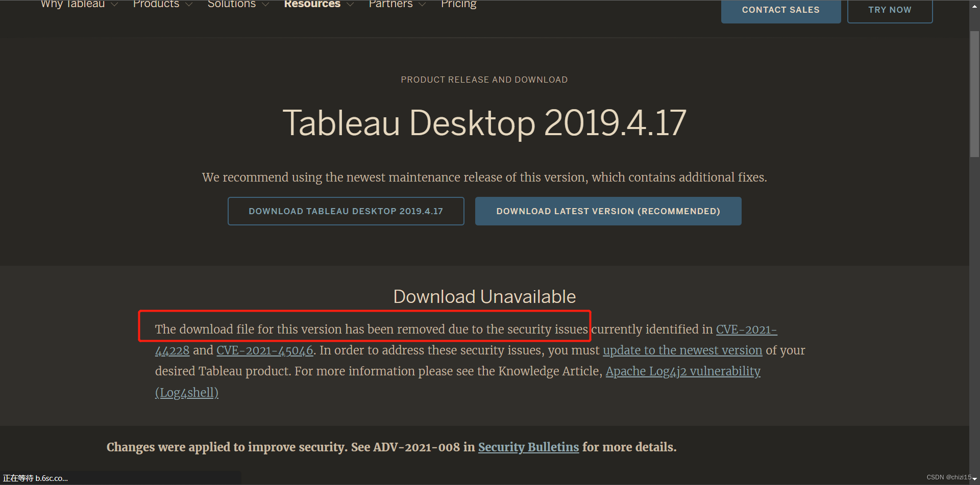Open the Security Bulletins link
Viewport: 980px width, 485px height.
click(x=528, y=447)
